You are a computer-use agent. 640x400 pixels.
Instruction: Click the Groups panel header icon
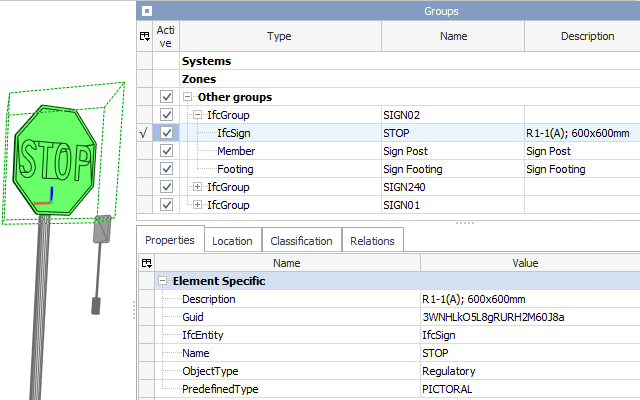(147, 11)
